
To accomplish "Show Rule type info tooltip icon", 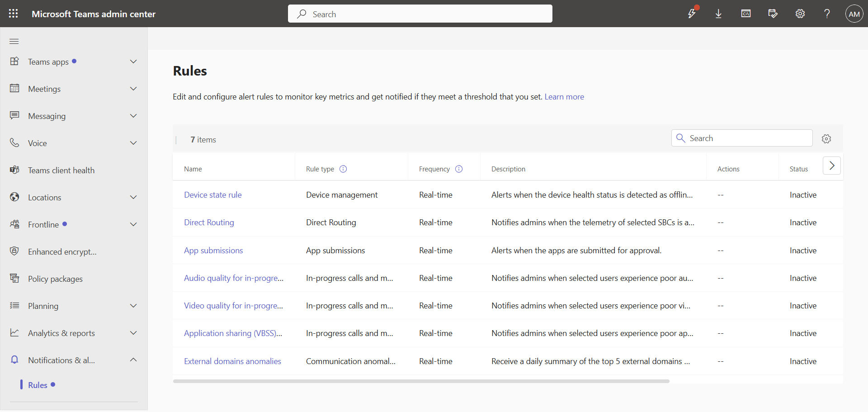I will pos(343,169).
